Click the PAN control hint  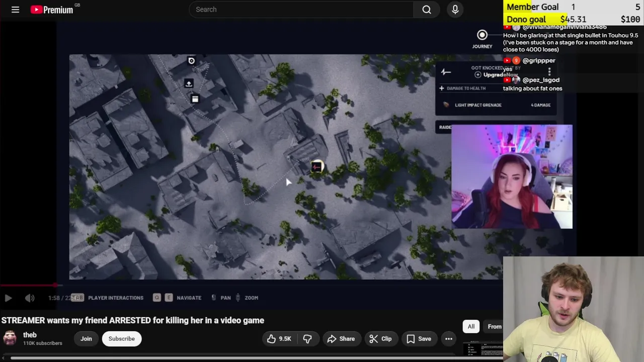(225, 298)
